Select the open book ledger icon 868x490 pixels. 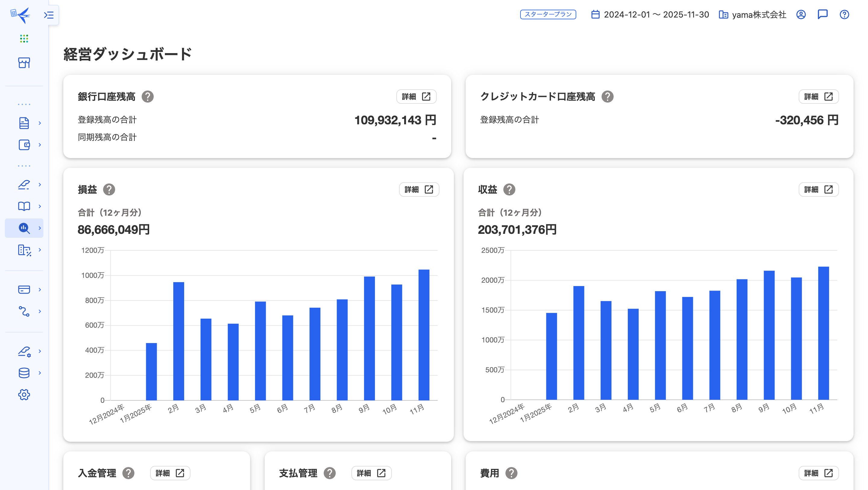pyautogui.click(x=24, y=206)
